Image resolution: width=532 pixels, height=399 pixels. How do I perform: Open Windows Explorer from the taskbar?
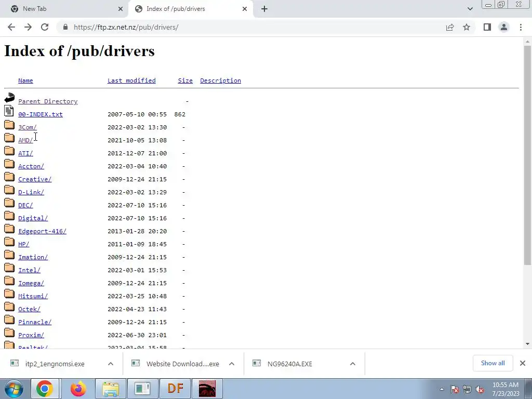pyautogui.click(x=111, y=389)
